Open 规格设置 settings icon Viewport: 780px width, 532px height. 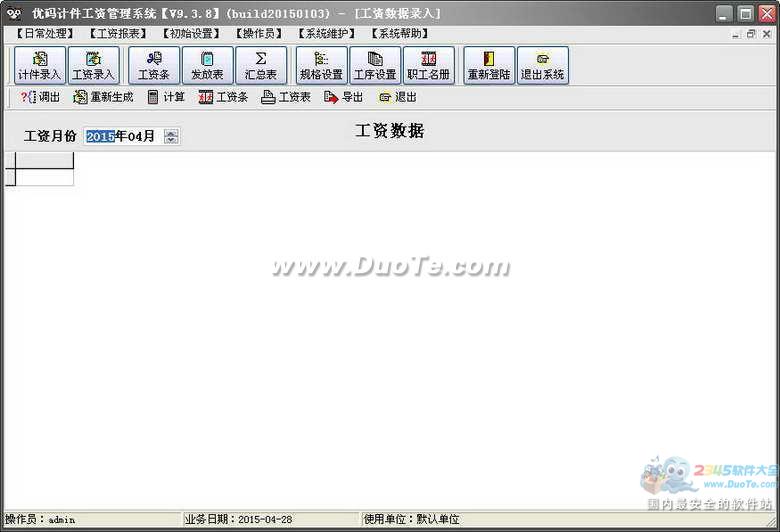tap(321, 66)
